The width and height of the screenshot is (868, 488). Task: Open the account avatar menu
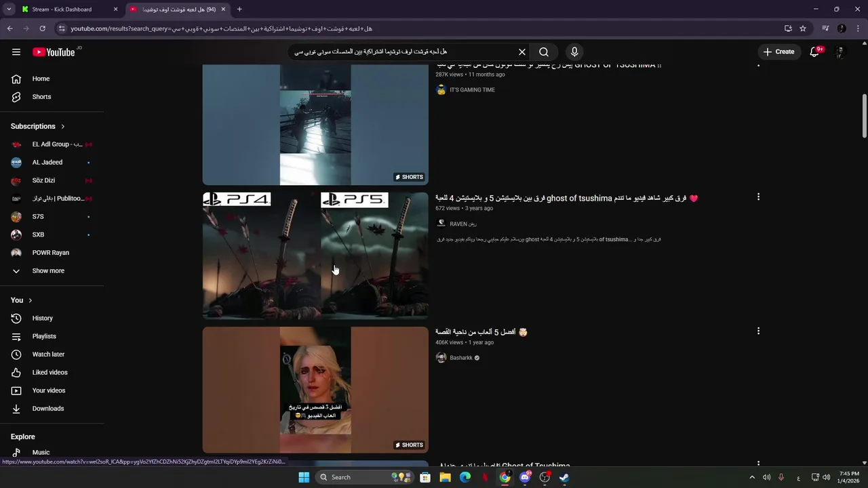(840, 52)
